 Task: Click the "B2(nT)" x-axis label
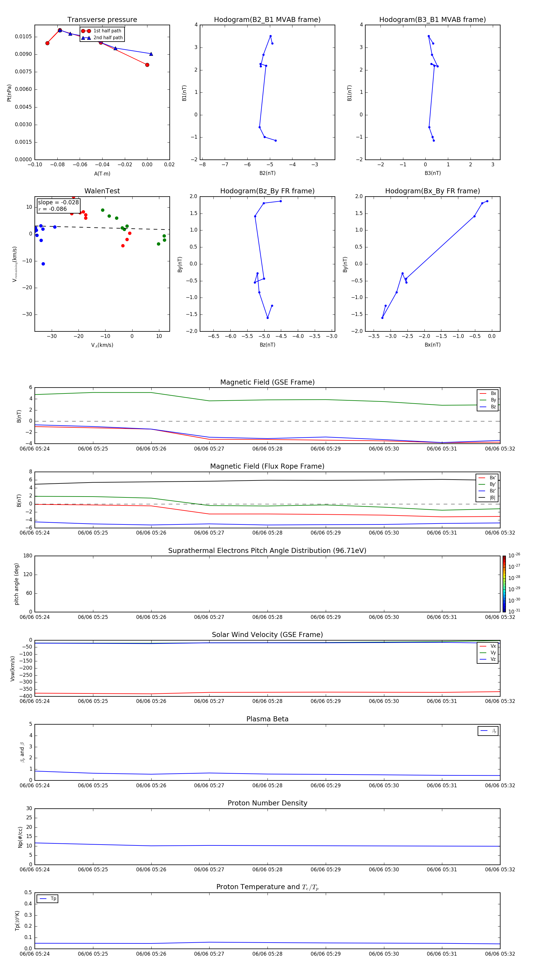pyautogui.click(x=267, y=173)
